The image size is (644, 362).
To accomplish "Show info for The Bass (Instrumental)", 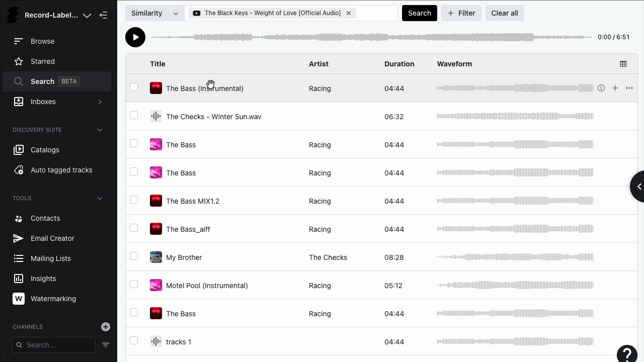I will [601, 88].
